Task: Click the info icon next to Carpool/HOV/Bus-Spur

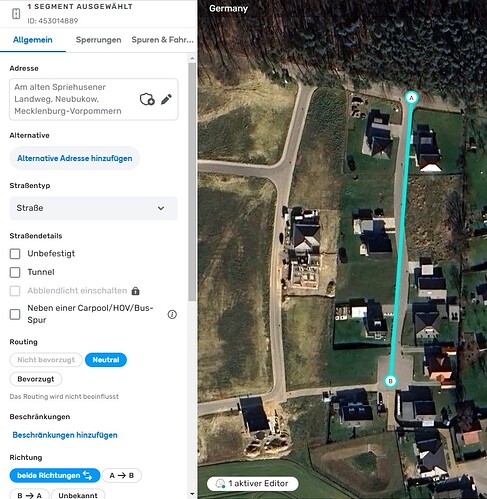Action: (172, 314)
